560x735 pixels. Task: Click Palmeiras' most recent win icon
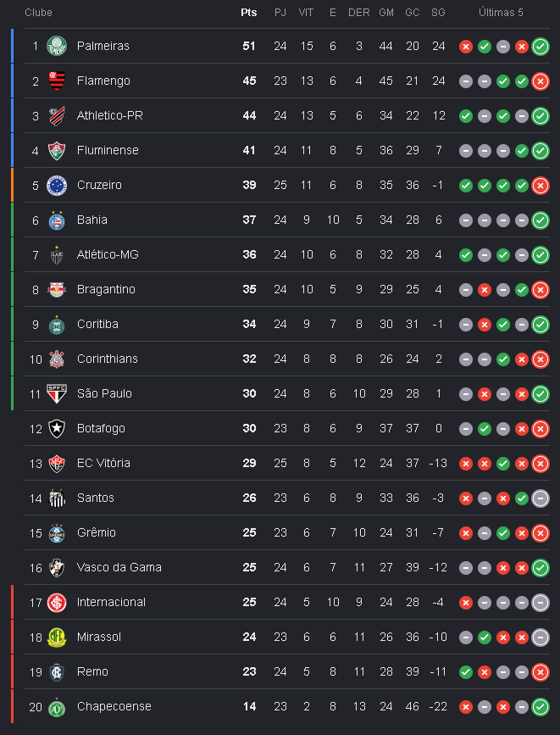(541, 47)
